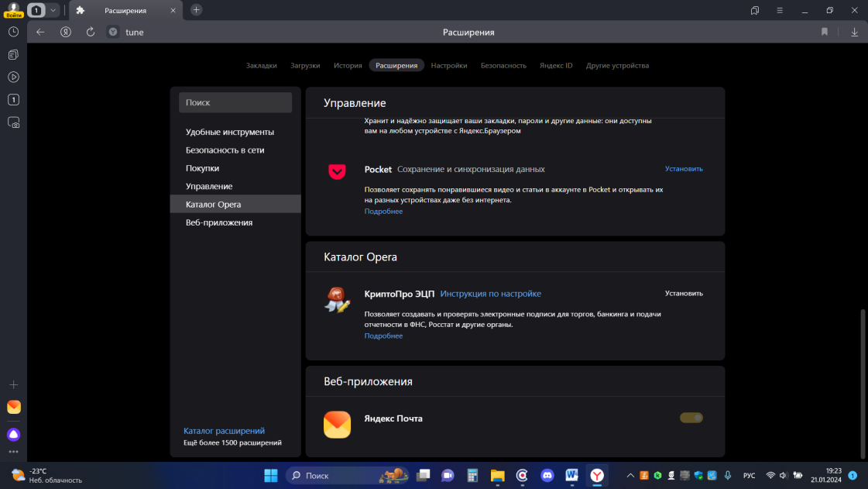The height and width of the screenshot is (489, 868).
Task: Select Каталог Opera in the left menu
Action: tap(213, 205)
